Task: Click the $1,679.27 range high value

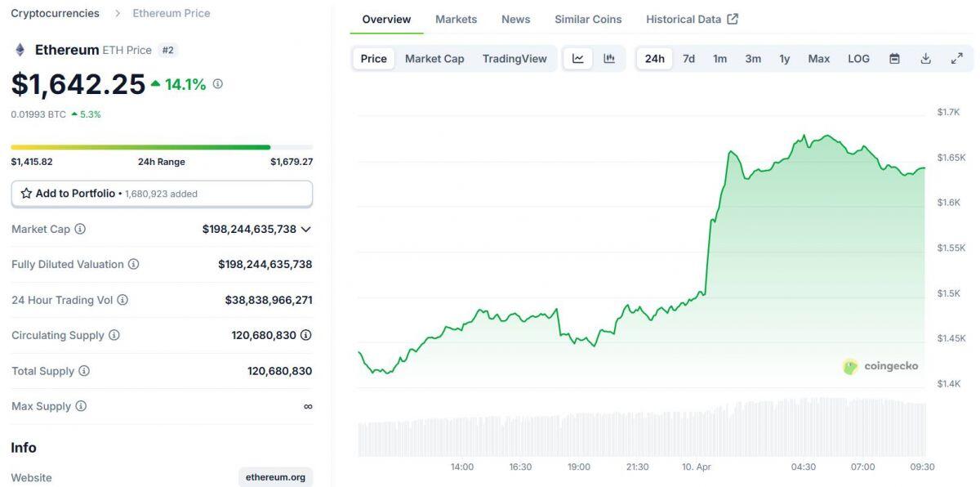Action: (x=292, y=162)
